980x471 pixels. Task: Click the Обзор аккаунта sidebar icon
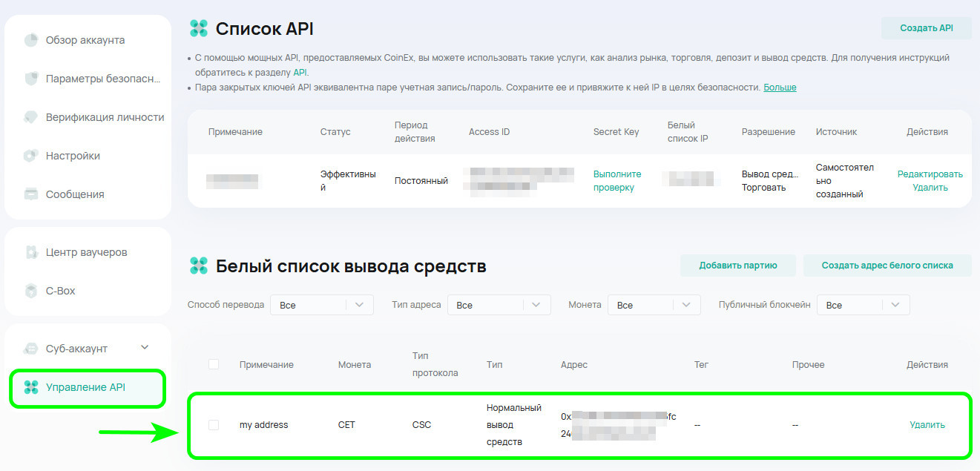[x=30, y=40]
